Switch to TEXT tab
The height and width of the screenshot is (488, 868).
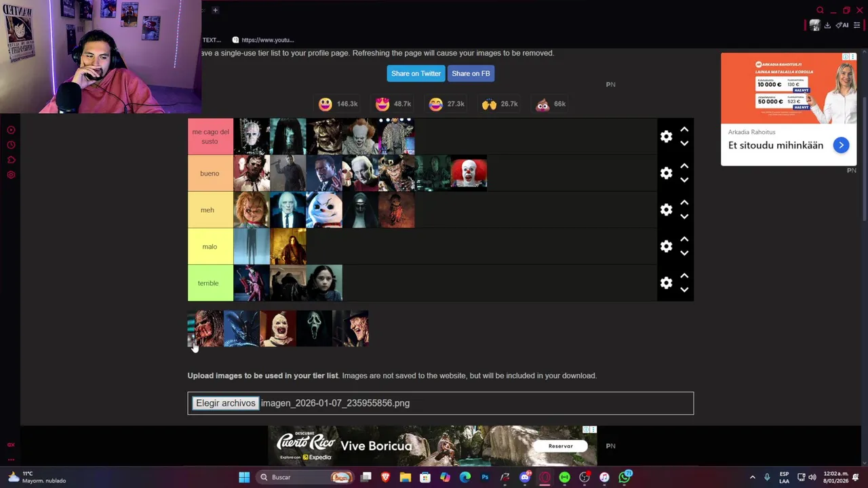212,40
